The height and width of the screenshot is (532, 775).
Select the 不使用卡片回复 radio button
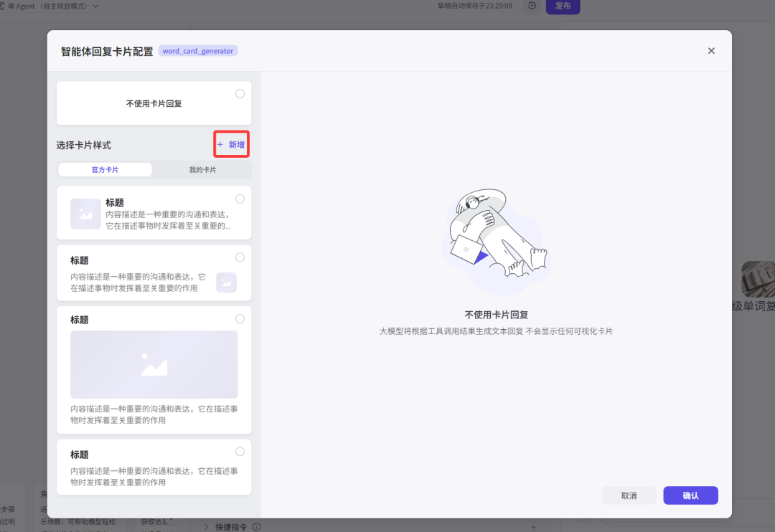point(240,93)
